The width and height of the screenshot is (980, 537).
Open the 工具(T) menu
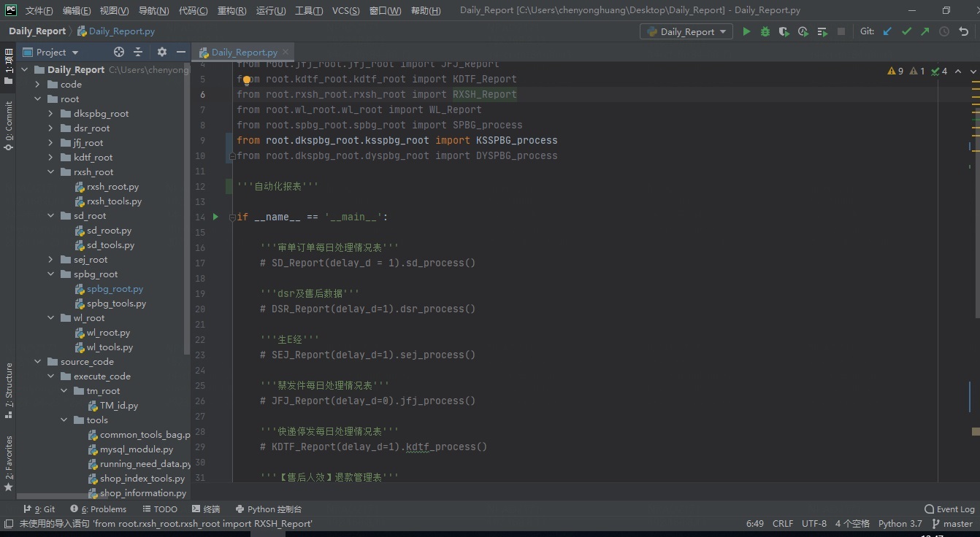click(x=309, y=11)
